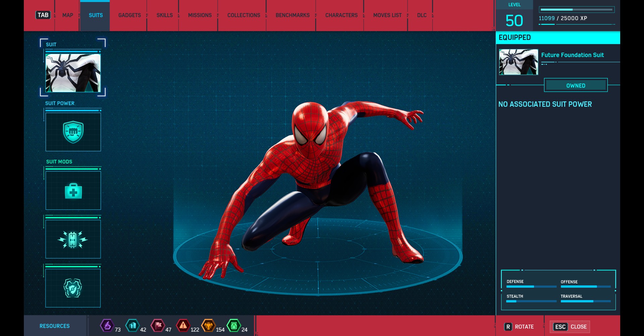The width and height of the screenshot is (644, 336).
Task: Select the suit power slot icon
Action: pyautogui.click(x=73, y=132)
